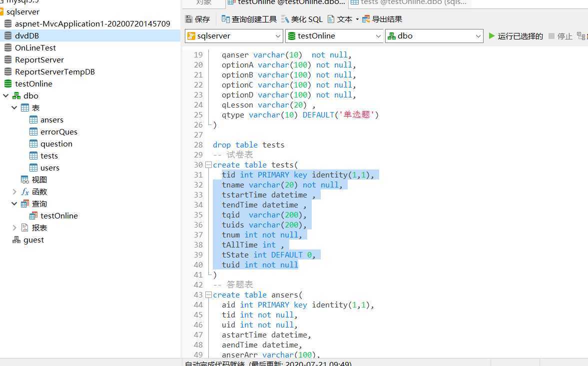Viewport: 588px width, 366px height.
Task: Click the ansers table icon
Action: [x=33, y=119]
